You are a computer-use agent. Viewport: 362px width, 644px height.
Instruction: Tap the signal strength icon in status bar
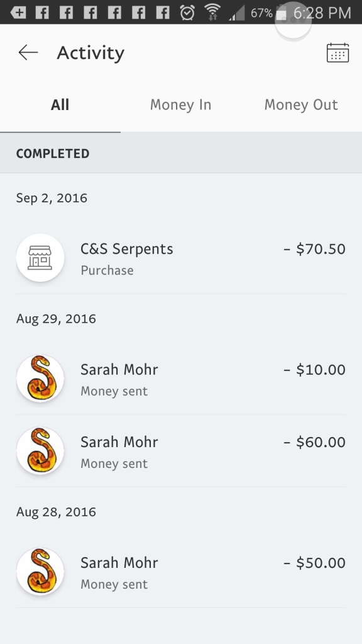point(236,13)
